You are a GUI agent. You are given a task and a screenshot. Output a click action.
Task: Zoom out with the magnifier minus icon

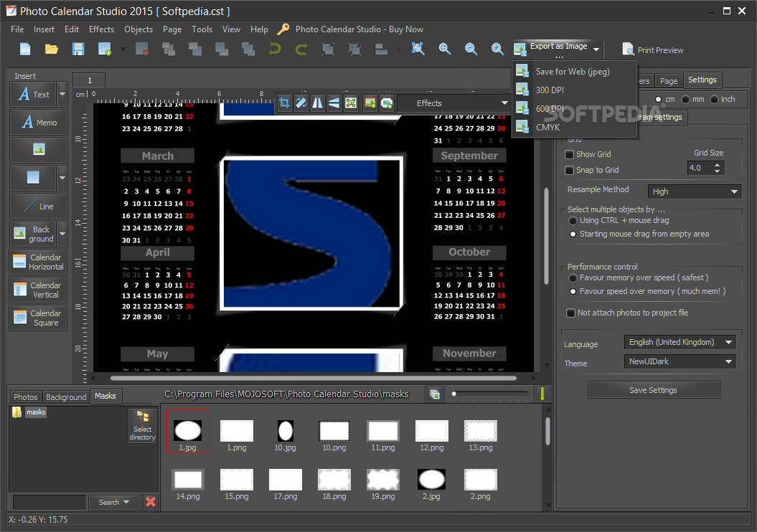471,49
